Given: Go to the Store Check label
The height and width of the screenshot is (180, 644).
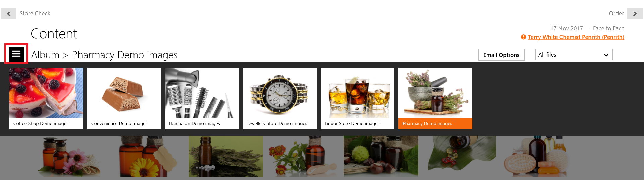Looking at the screenshot, I should pos(35,13).
